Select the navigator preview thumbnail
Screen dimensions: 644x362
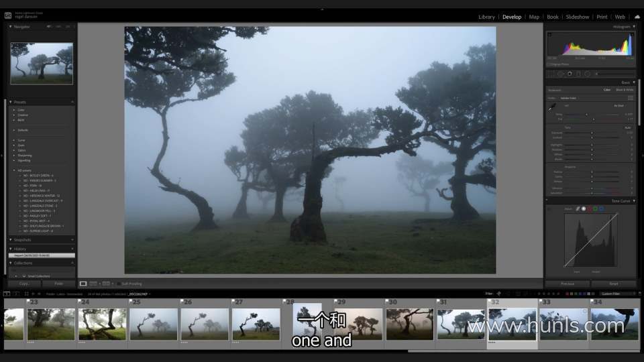42,63
